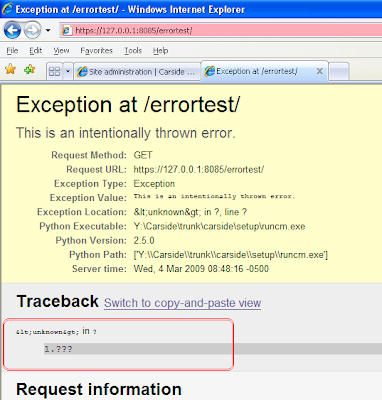Open the View menu
Image resolution: width=382 pixels, height=400 pixels.
tap(61, 51)
